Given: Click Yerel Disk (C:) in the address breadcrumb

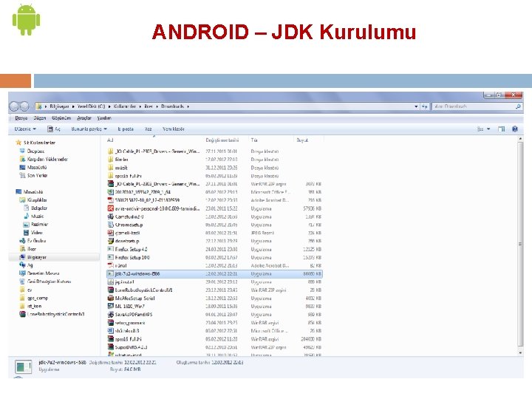Looking at the screenshot, I should click(92, 106).
